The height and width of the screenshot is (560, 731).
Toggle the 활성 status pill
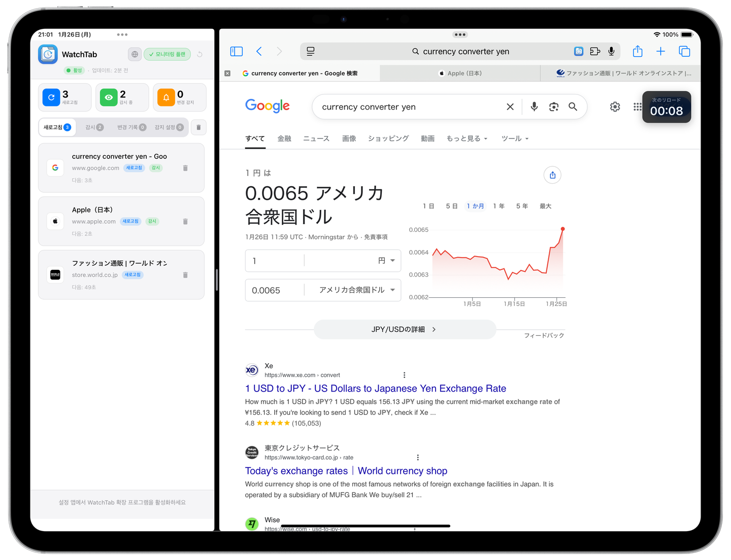coord(75,71)
